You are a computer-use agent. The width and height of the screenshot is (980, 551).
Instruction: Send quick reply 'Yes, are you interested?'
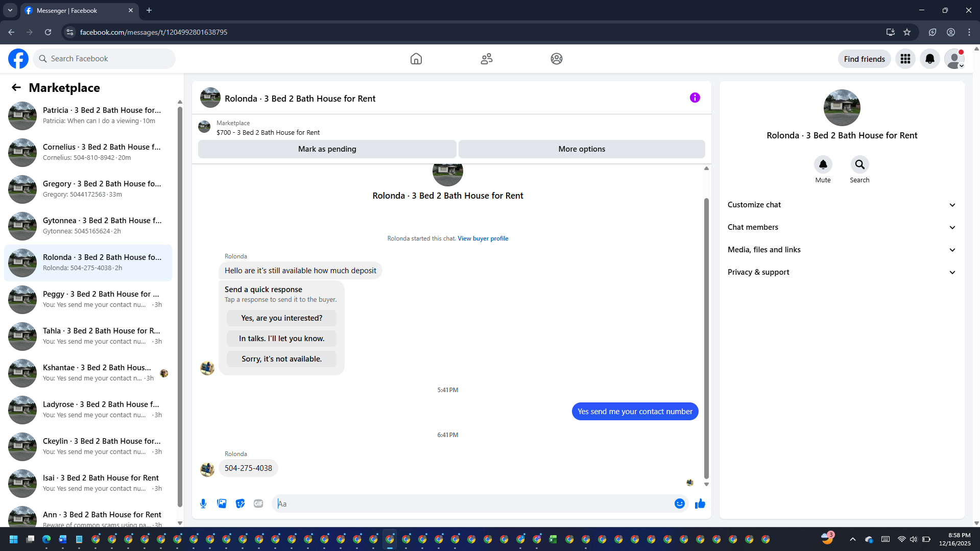pos(282,318)
